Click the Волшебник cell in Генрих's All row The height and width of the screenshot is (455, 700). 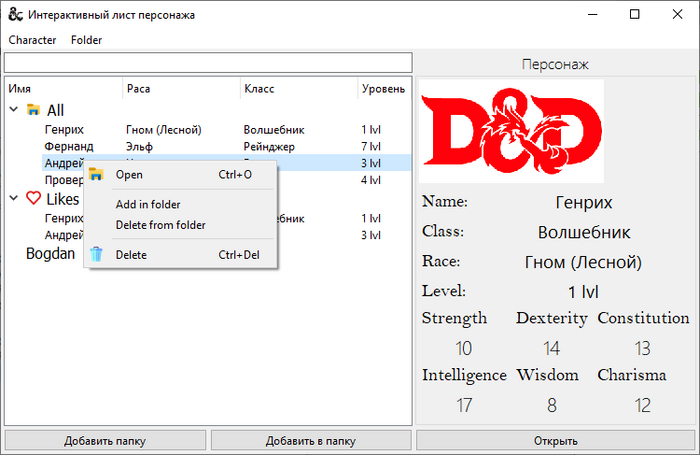pyautogui.click(x=274, y=129)
